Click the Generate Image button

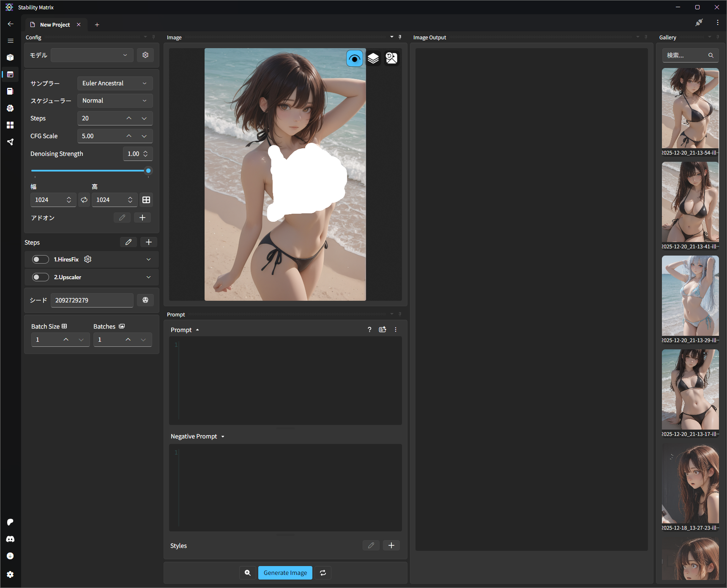pos(285,573)
